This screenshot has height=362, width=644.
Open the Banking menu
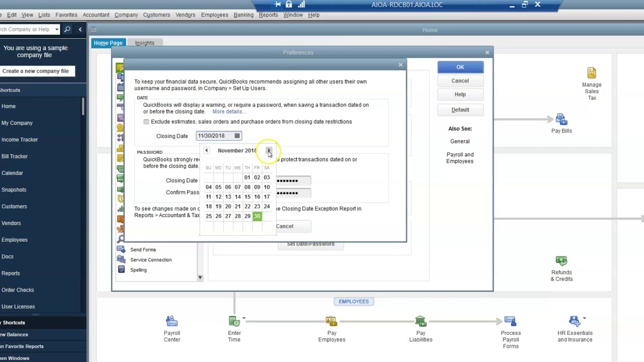point(244,15)
